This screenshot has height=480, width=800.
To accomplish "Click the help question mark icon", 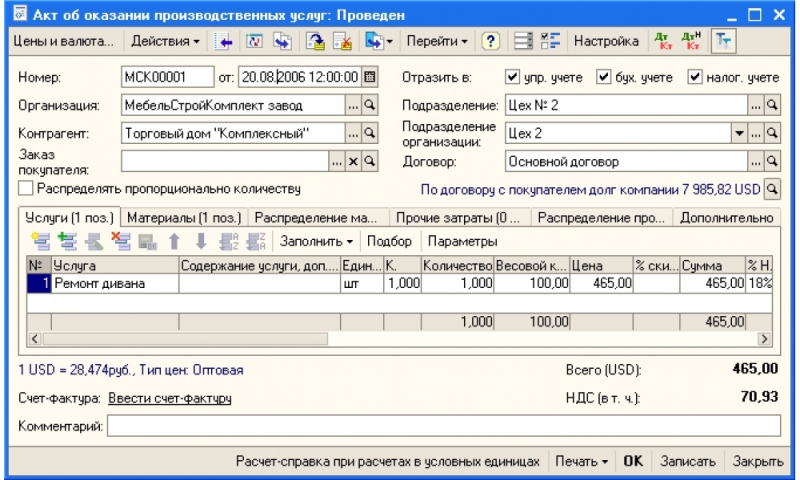I will (491, 42).
